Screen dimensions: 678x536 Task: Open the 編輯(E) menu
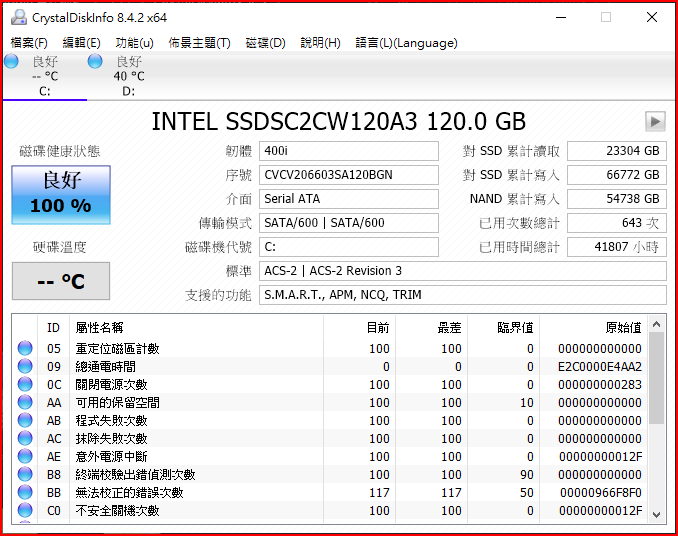[x=81, y=43]
